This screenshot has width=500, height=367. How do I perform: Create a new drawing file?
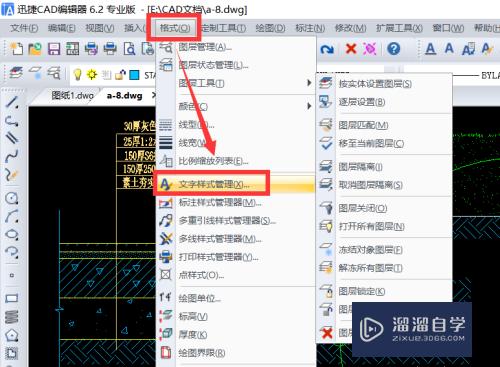(x=17, y=49)
